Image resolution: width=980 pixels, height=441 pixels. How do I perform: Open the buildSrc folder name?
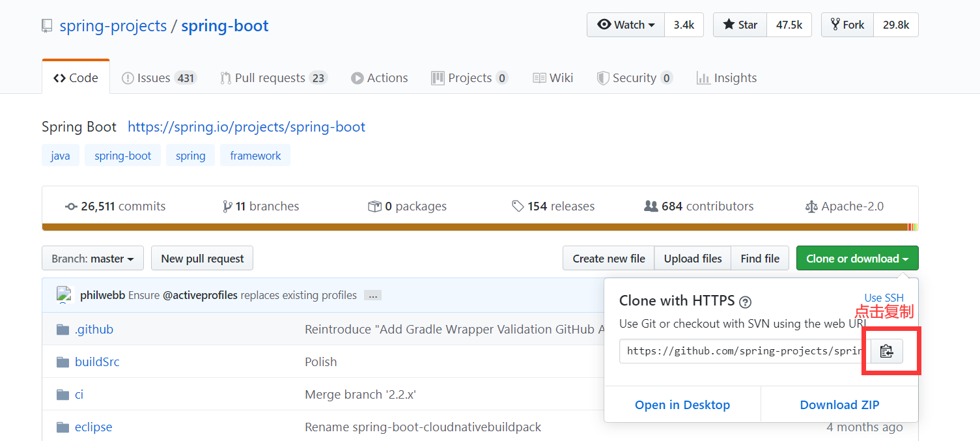click(x=97, y=362)
